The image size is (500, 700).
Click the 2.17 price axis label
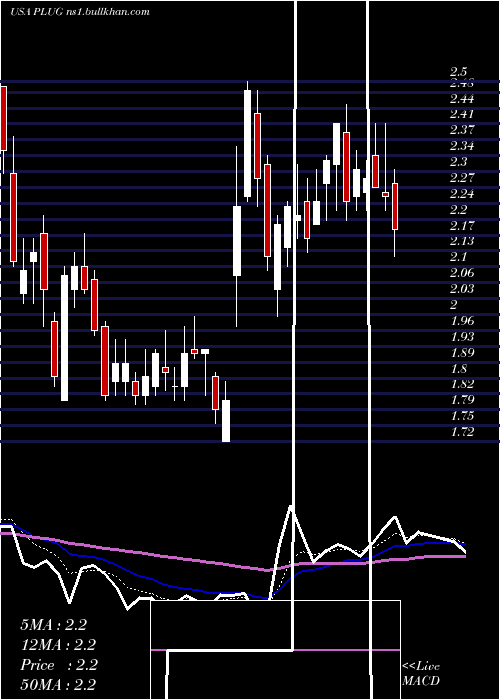(462, 225)
